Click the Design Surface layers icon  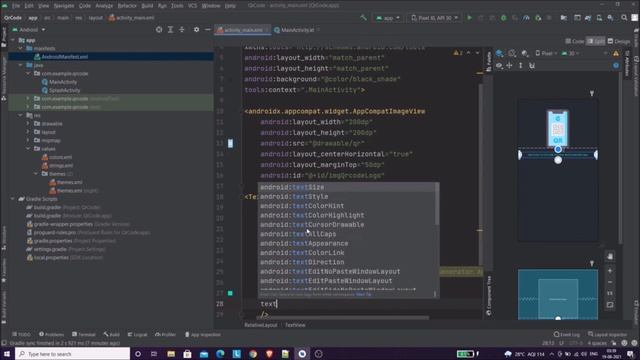point(500,53)
